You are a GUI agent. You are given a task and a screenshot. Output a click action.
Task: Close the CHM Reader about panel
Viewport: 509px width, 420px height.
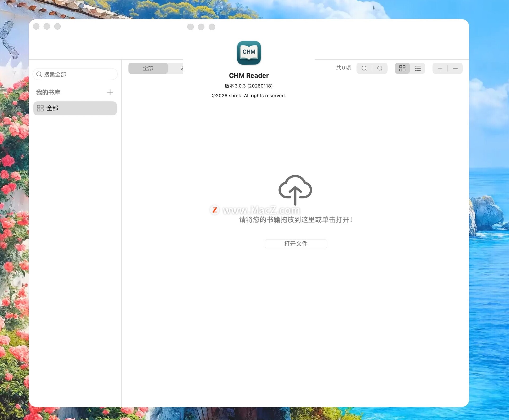[x=190, y=27]
